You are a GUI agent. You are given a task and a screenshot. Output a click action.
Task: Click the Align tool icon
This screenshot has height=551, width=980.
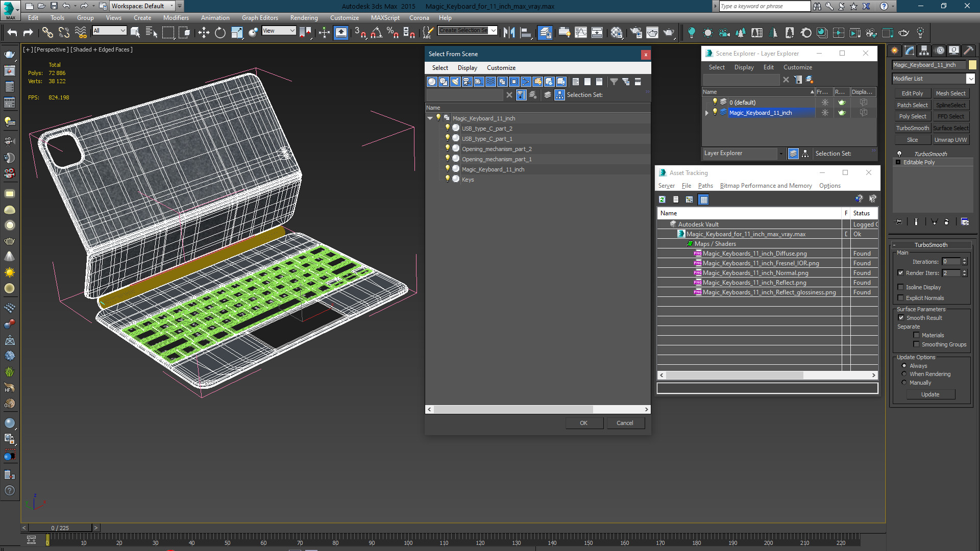[526, 33]
